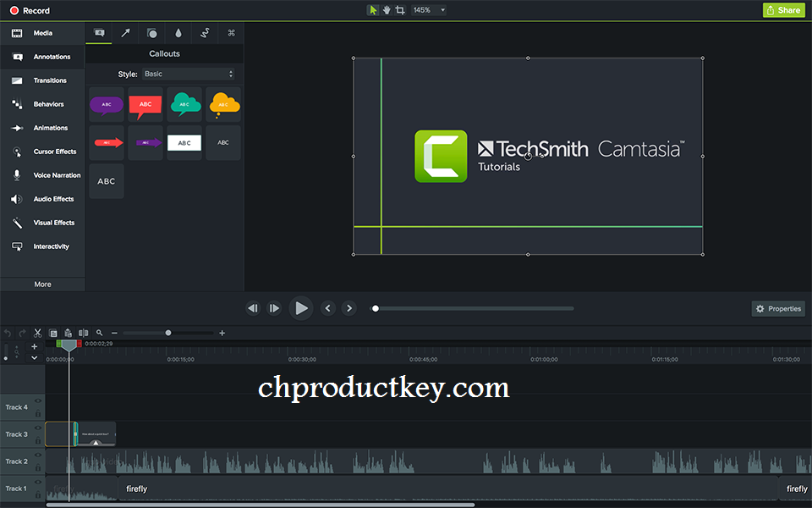Select the Shapes annotation sub-tab icon

coord(151,33)
